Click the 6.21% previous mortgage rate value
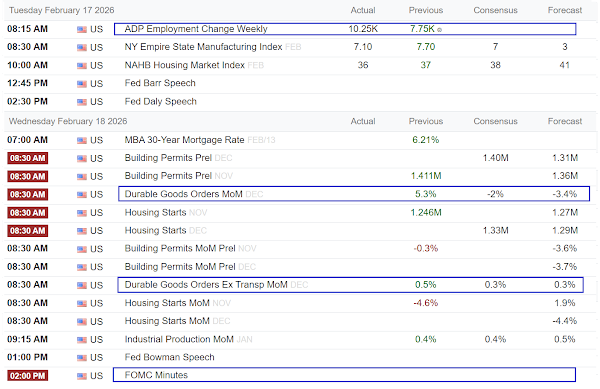Image resolution: width=600 pixels, height=389 pixels. point(426,140)
